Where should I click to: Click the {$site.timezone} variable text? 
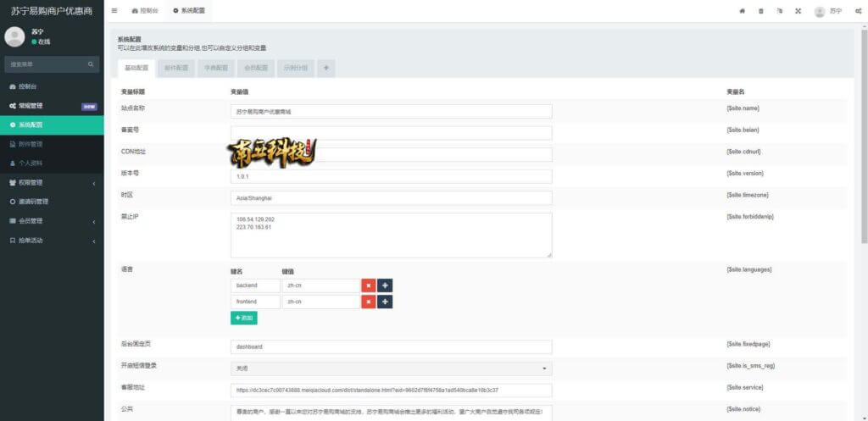tap(748, 196)
